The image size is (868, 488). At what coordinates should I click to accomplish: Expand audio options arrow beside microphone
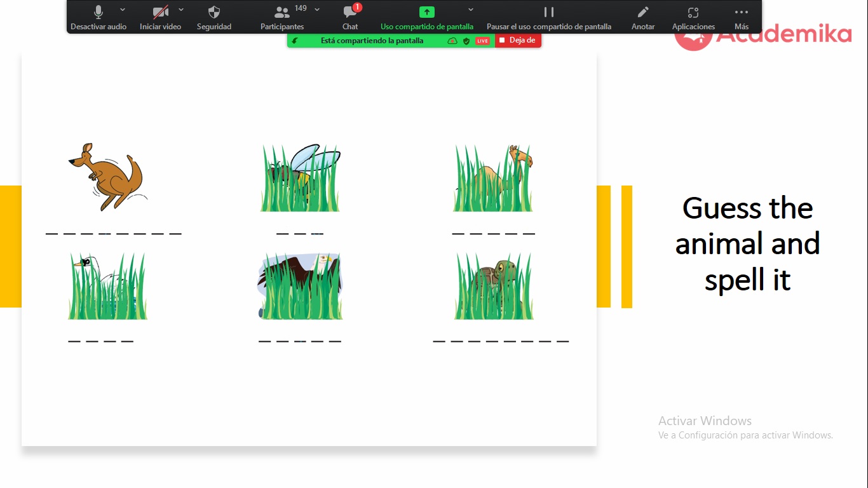tap(123, 10)
